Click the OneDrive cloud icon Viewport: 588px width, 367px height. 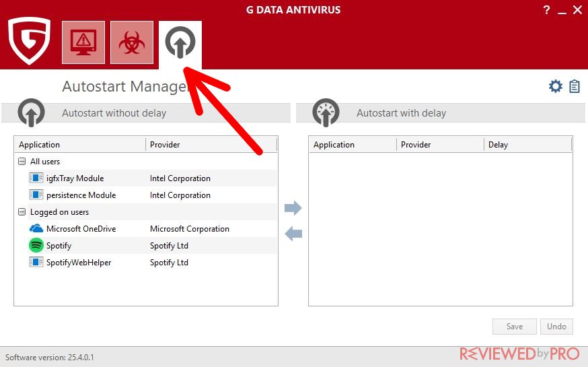click(x=36, y=228)
